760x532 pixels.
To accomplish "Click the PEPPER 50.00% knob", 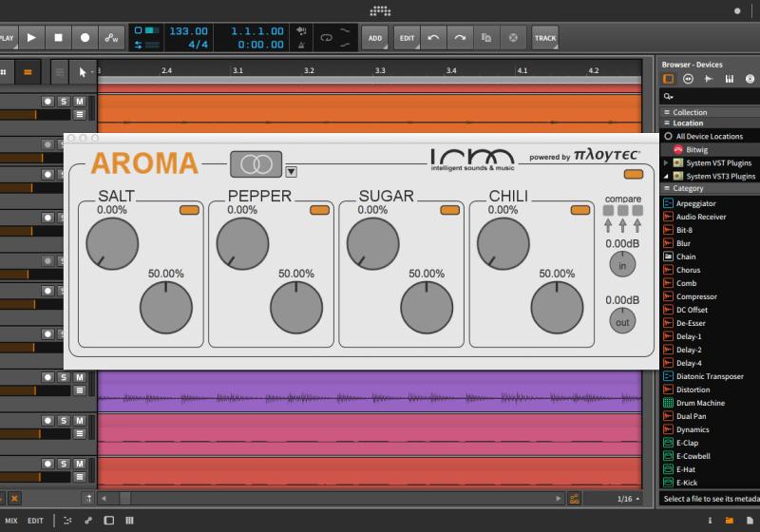I will click(296, 308).
